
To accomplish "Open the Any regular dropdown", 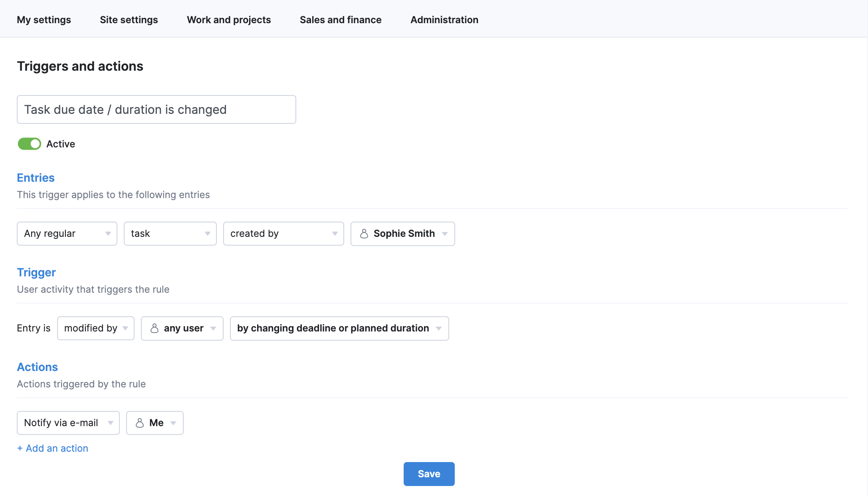I will [x=67, y=234].
